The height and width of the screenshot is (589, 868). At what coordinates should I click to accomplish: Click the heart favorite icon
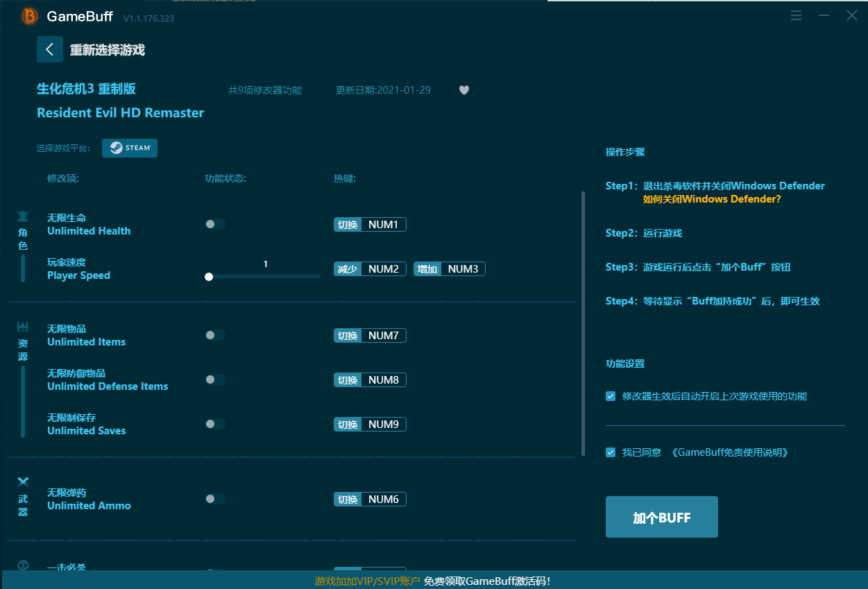464,90
